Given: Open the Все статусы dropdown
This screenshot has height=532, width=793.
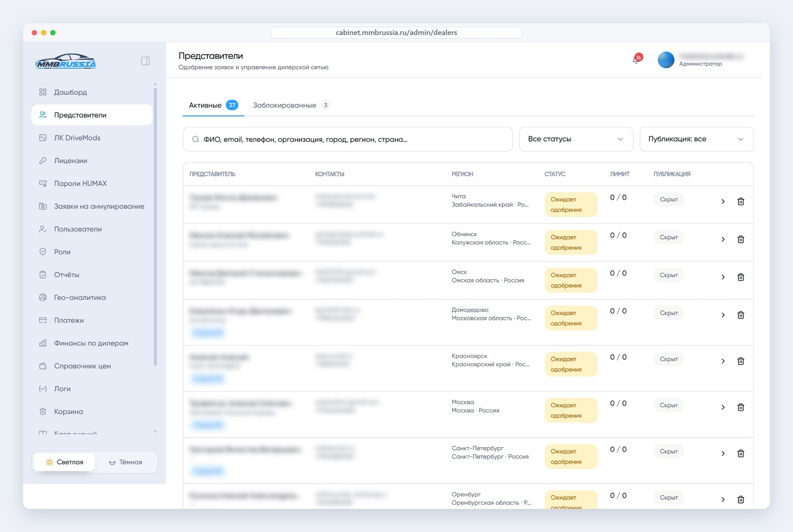Looking at the screenshot, I should [x=576, y=139].
